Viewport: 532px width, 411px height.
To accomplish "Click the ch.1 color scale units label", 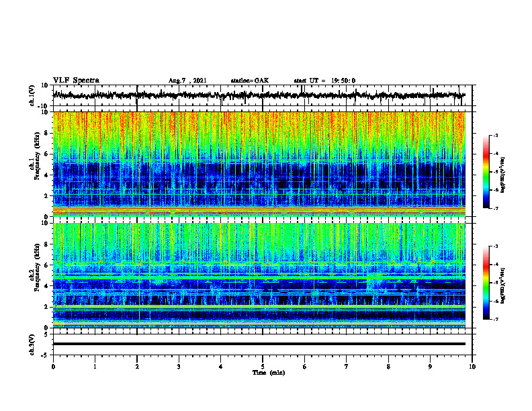I will [504, 175].
